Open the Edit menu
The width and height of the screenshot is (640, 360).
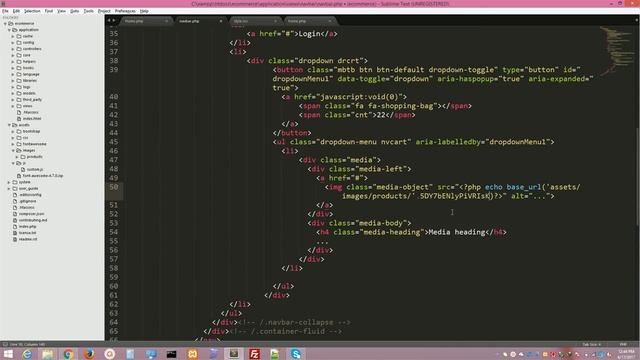[16, 11]
